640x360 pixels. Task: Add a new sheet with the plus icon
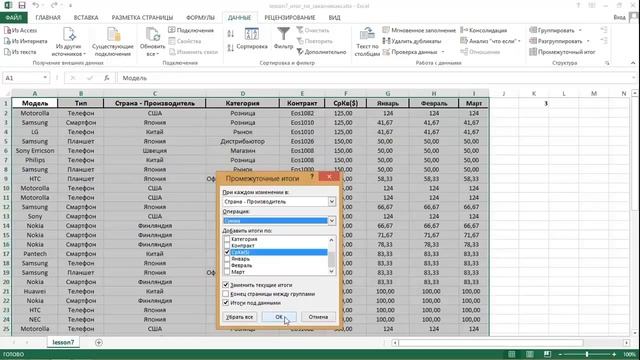point(98,342)
